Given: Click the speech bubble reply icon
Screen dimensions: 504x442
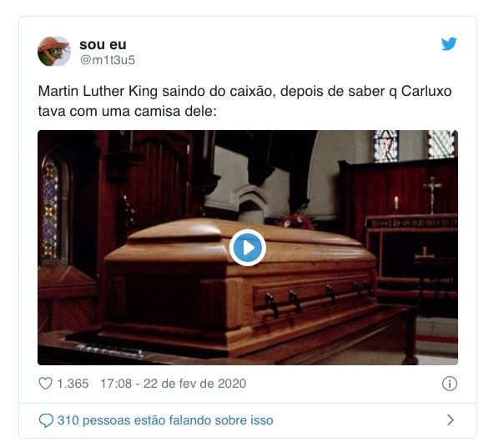Looking at the screenshot, I should [46, 420].
